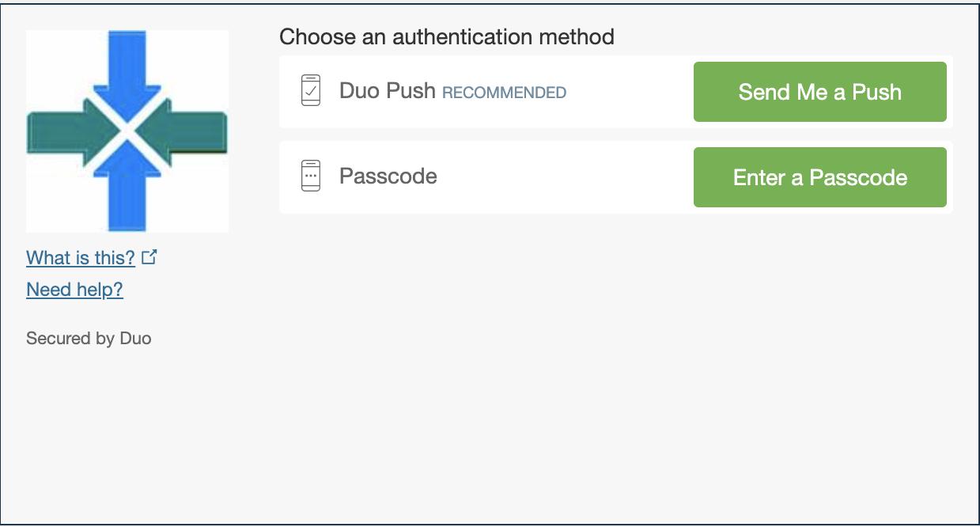Click the Duo Push phone checkmark icon

coord(311,90)
